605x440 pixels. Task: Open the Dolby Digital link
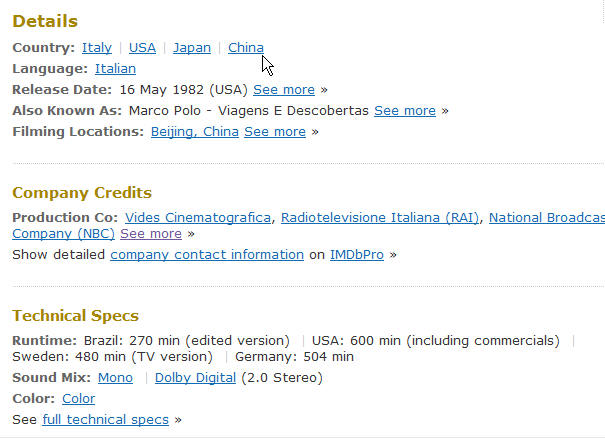[195, 377]
